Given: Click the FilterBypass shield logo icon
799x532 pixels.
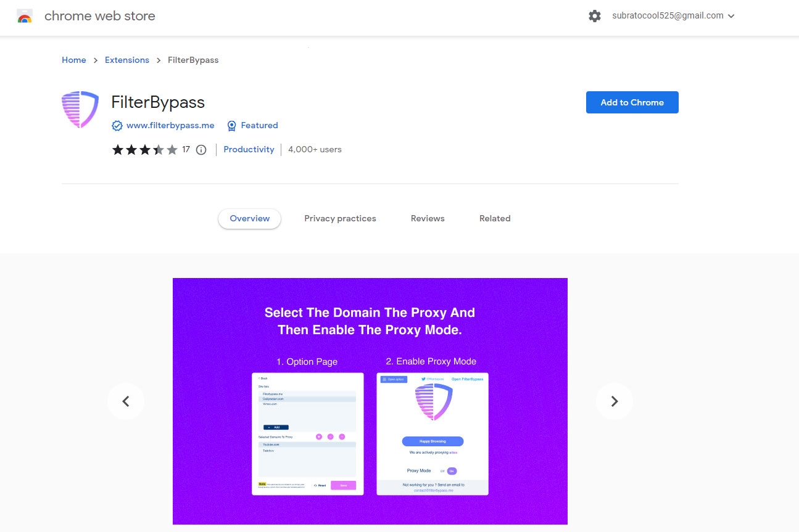Looking at the screenshot, I should click(x=80, y=109).
